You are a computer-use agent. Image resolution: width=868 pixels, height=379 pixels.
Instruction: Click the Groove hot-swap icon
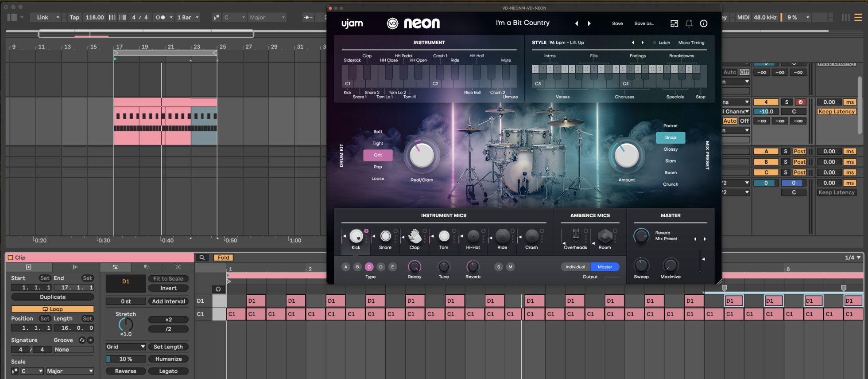82,340
